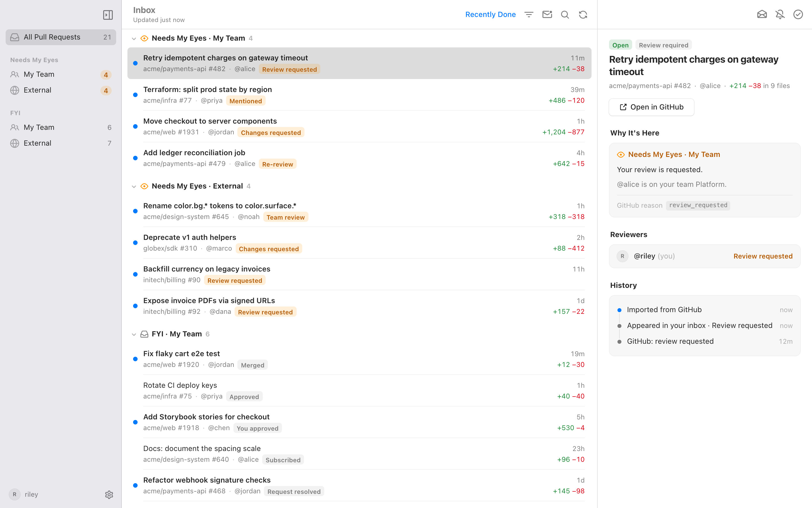Click the Imported from GitHub history entry
812x508 pixels.
pyautogui.click(x=705, y=310)
